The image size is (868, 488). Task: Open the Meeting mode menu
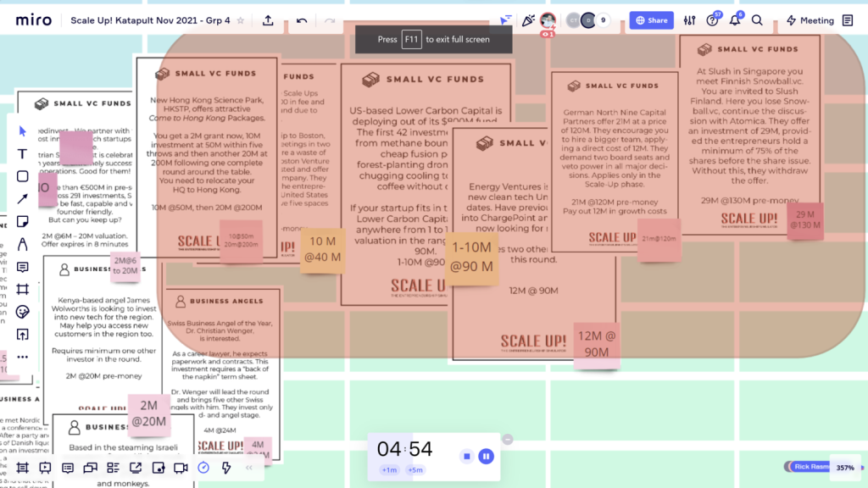coord(810,20)
